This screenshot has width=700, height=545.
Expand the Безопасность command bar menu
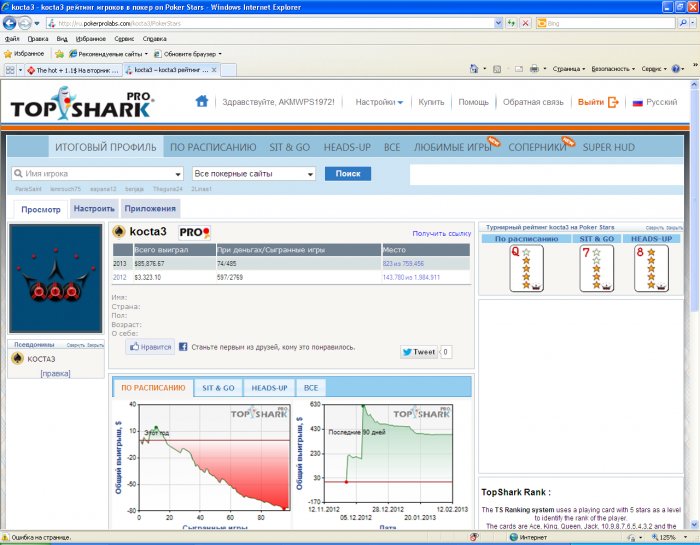[x=613, y=69]
